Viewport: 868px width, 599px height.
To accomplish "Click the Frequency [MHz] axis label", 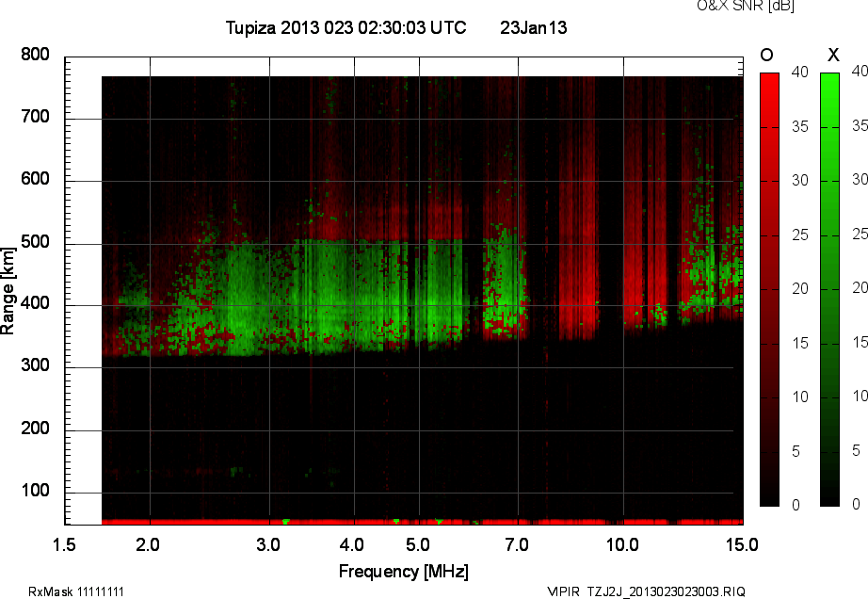I will [x=404, y=572].
